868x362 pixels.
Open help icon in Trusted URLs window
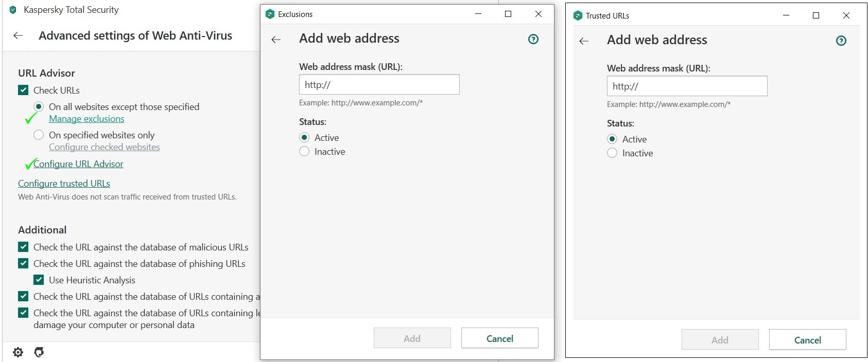tap(841, 41)
